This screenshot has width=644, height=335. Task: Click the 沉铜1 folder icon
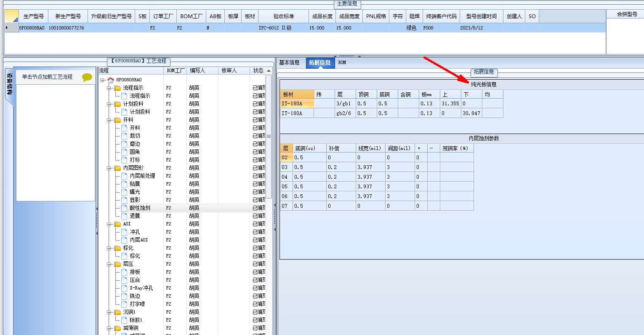pos(117,312)
